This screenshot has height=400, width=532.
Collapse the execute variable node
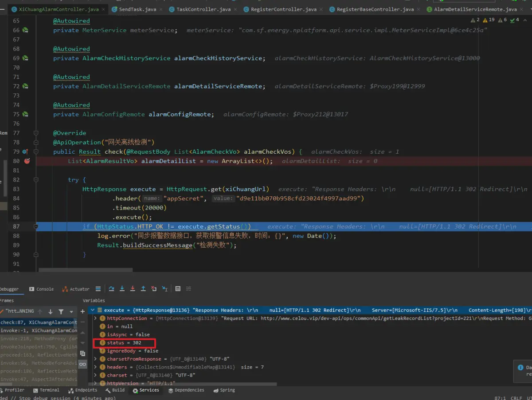tap(92, 310)
